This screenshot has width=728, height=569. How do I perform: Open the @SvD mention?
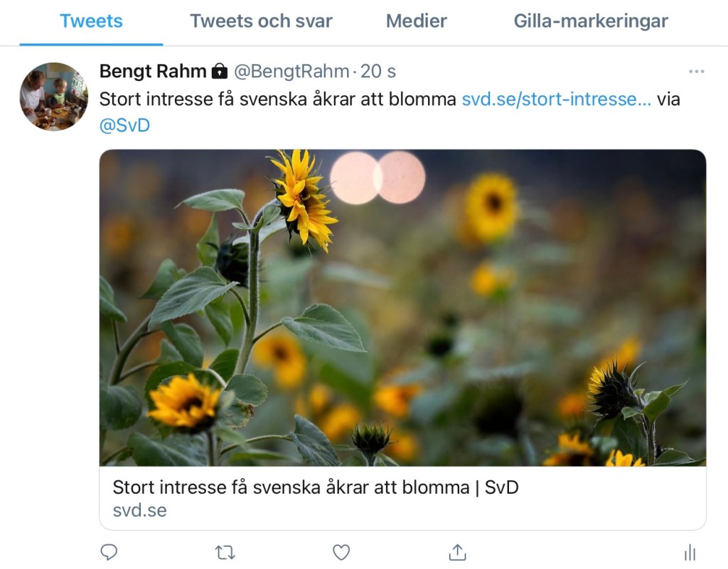[124, 125]
